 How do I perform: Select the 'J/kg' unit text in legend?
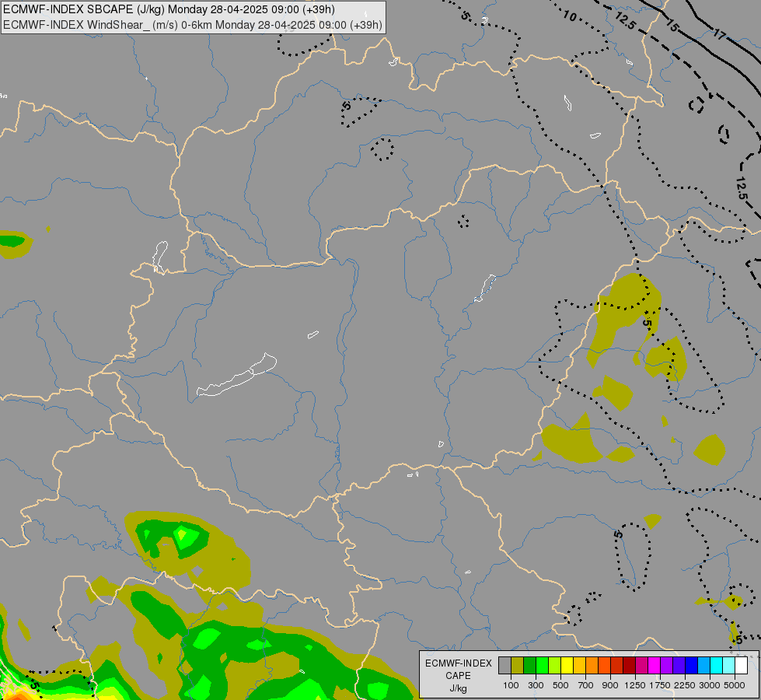[458, 689]
